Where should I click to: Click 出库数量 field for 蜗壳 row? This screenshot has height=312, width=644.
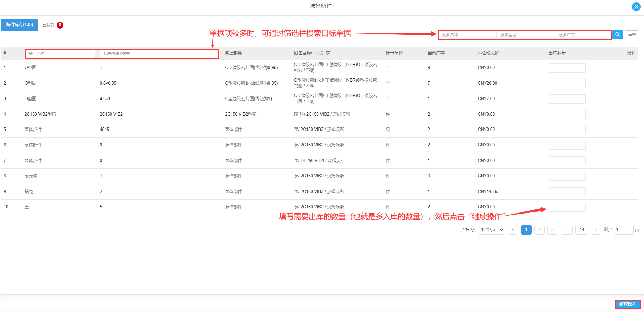coord(567,192)
